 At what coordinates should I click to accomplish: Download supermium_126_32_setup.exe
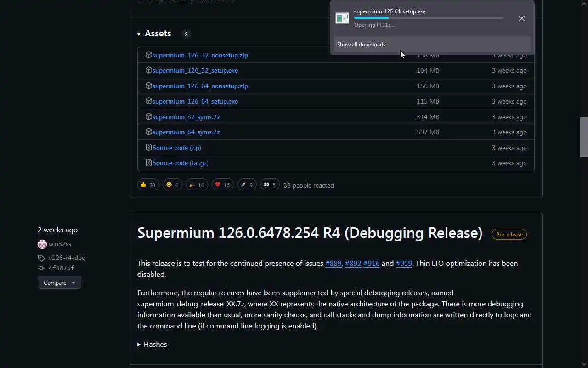tap(195, 70)
